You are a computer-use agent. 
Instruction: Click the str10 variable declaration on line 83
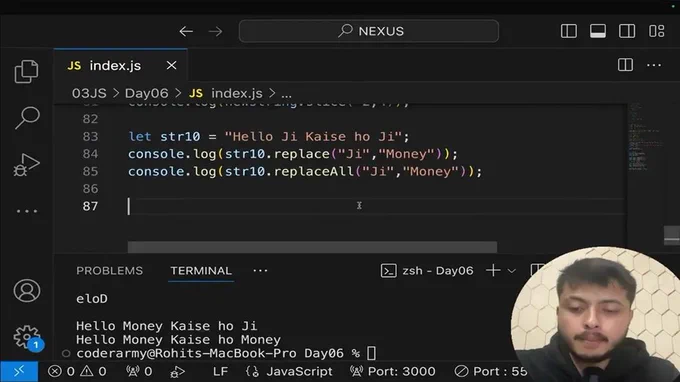180,137
